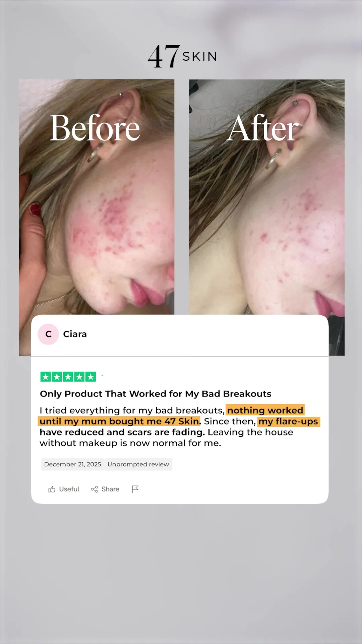Click the 47 Skin logo
Viewport: 362px width, 644px height.
(x=182, y=56)
